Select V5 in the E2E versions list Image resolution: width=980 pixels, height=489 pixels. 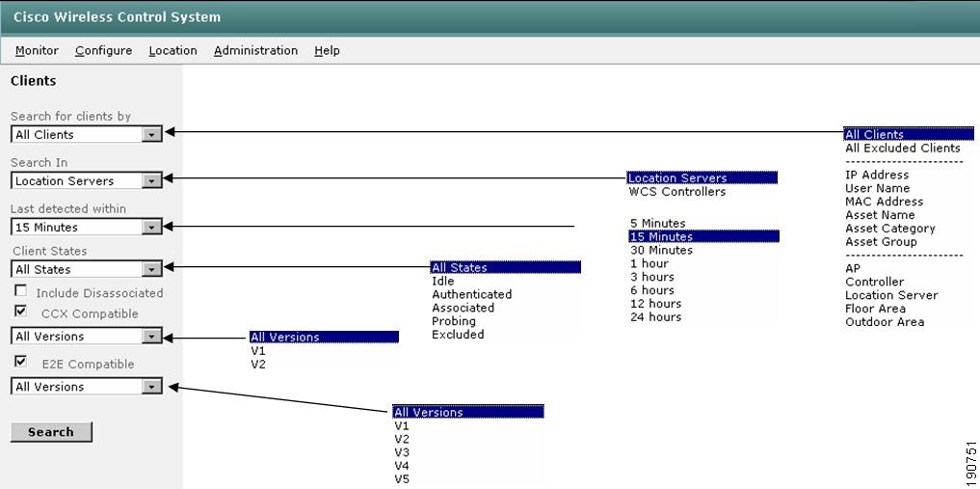coord(402,479)
